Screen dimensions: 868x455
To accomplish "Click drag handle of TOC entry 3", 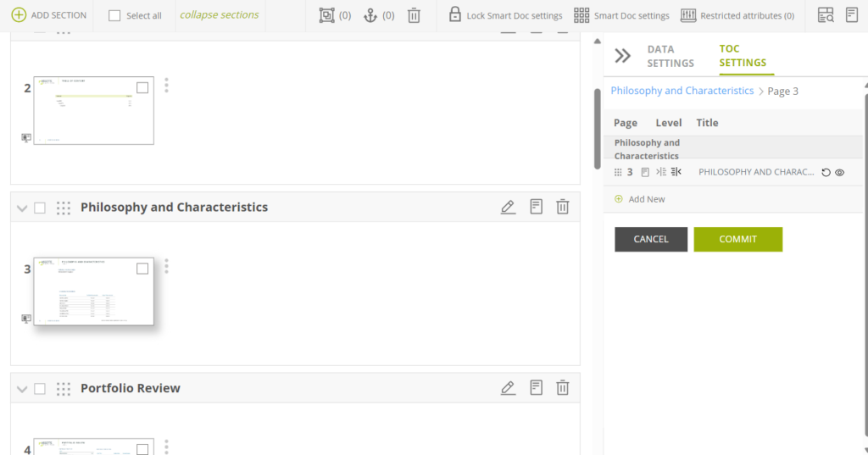I will [618, 172].
